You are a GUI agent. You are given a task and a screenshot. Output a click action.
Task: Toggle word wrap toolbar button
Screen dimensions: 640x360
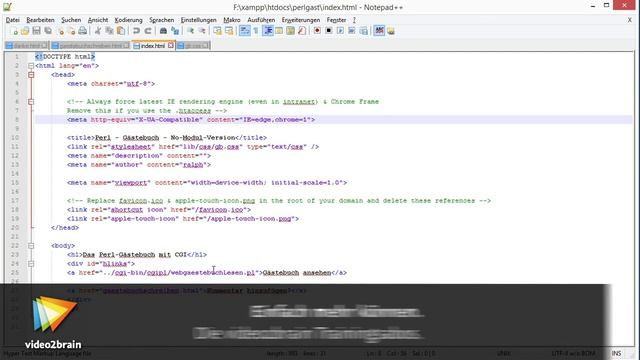pos(244,31)
